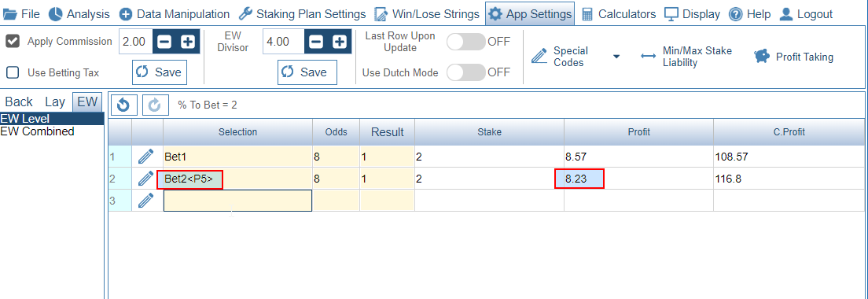
Task: Click the pencil edit icon in row 2
Action: point(145,179)
